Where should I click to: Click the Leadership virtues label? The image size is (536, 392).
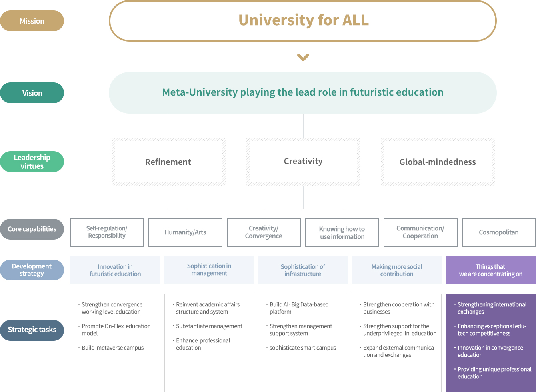click(32, 162)
